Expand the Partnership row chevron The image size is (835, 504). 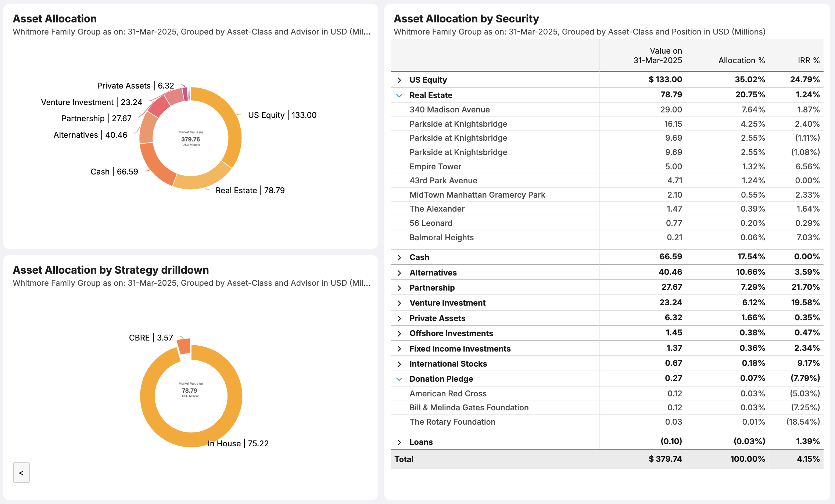399,288
